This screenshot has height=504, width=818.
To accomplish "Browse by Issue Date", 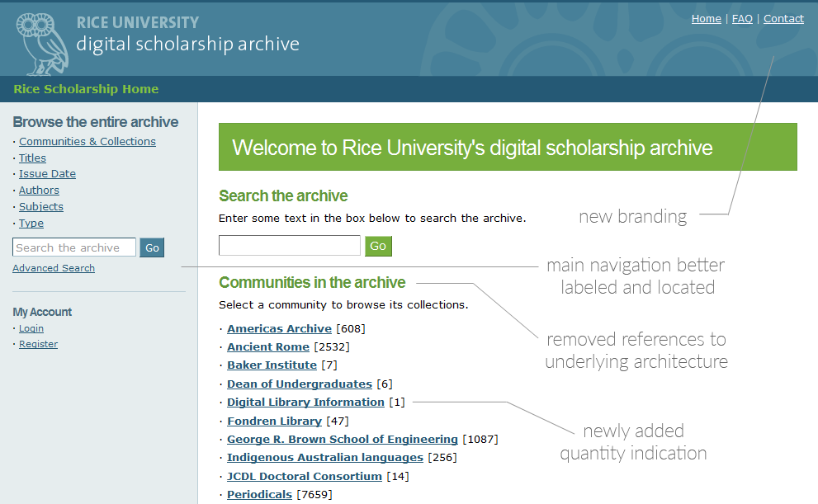I will coord(48,173).
